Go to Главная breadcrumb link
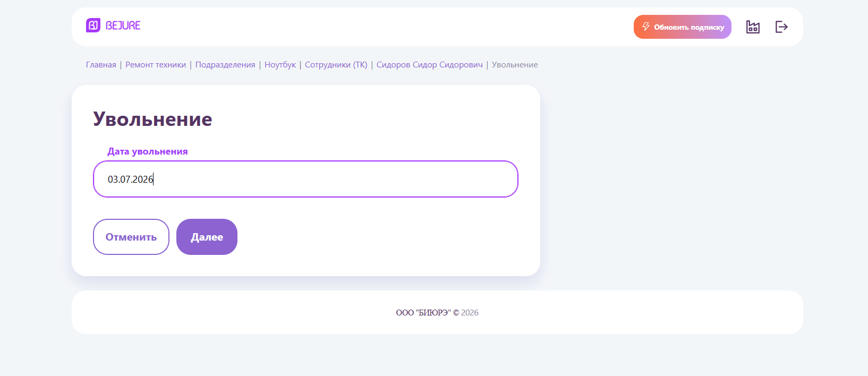868x376 pixels. (101, 65)
